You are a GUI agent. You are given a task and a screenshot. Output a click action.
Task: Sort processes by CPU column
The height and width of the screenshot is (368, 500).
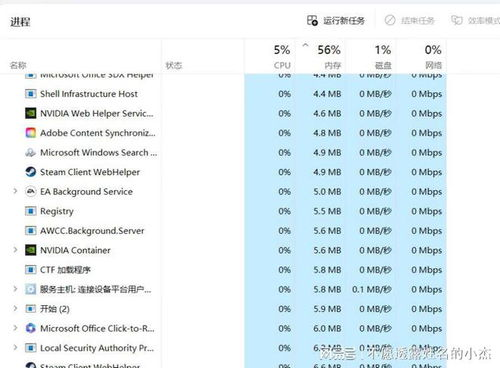282,65
